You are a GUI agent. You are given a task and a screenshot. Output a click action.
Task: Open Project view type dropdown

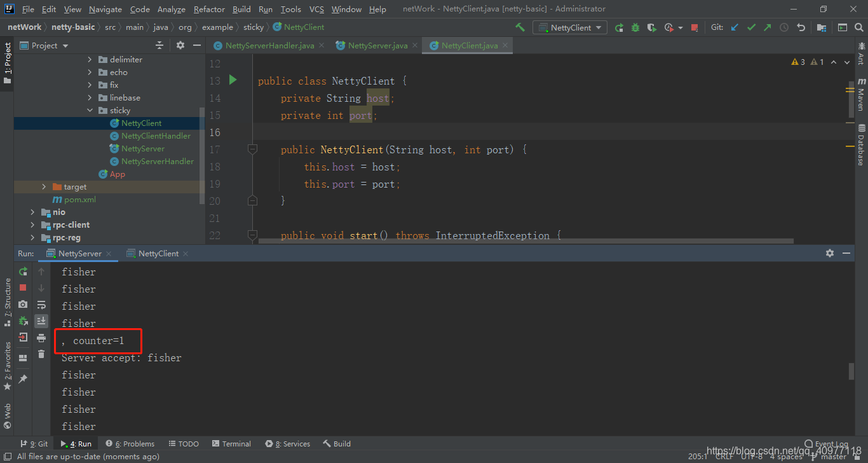tap(44, 45)
